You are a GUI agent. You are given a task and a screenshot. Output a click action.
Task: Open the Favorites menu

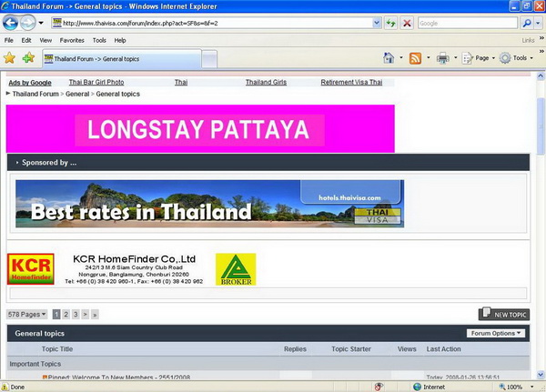[72, 40]
